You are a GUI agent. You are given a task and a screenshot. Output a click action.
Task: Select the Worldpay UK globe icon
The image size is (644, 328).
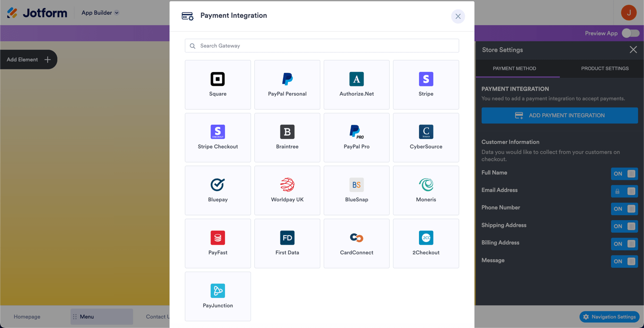pyautogui.click(x=287, y=185)
